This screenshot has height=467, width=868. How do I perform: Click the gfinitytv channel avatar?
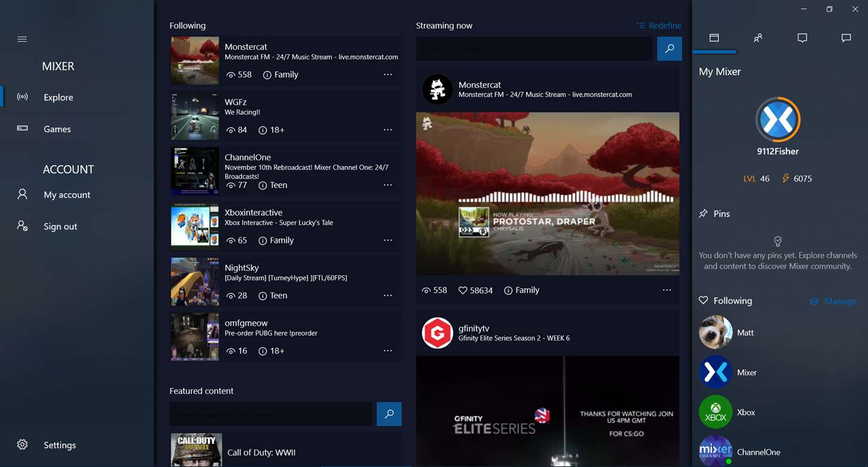[x=437, y=333]
